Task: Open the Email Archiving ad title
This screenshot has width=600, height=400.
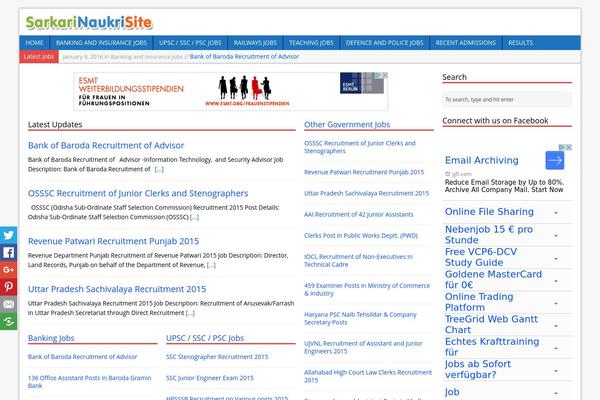Action: [x=481, y=160]
